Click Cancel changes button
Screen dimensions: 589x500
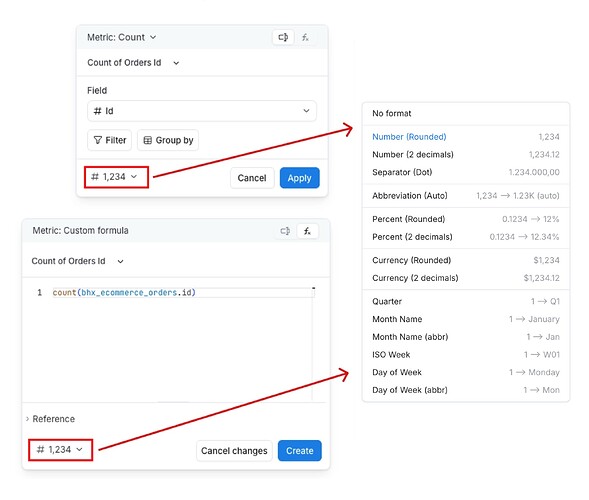click(234, 451)
